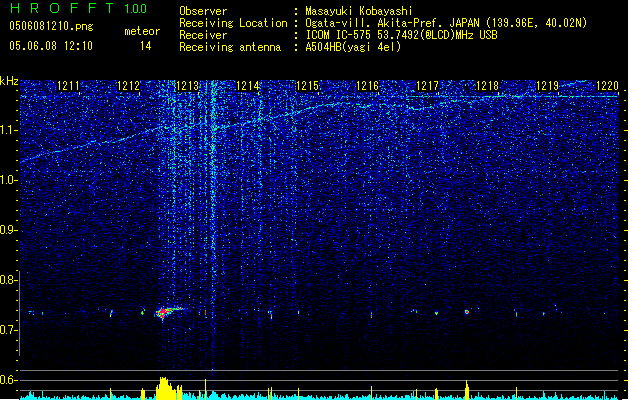The width and height of the screenshot is (629, 400).
Task: Click the kHz axis unit label
Action: [9, 81]
